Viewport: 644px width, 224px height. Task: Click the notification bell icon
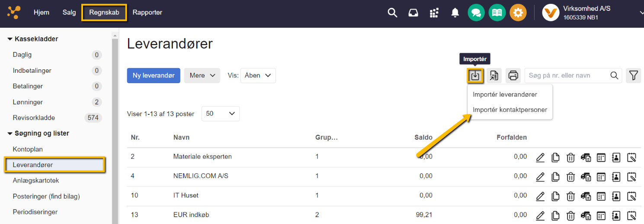pyautogui.click(x=455, y=13)
